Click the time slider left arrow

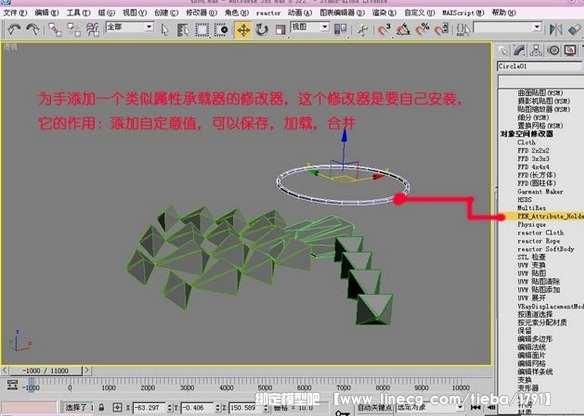[4, 371]
